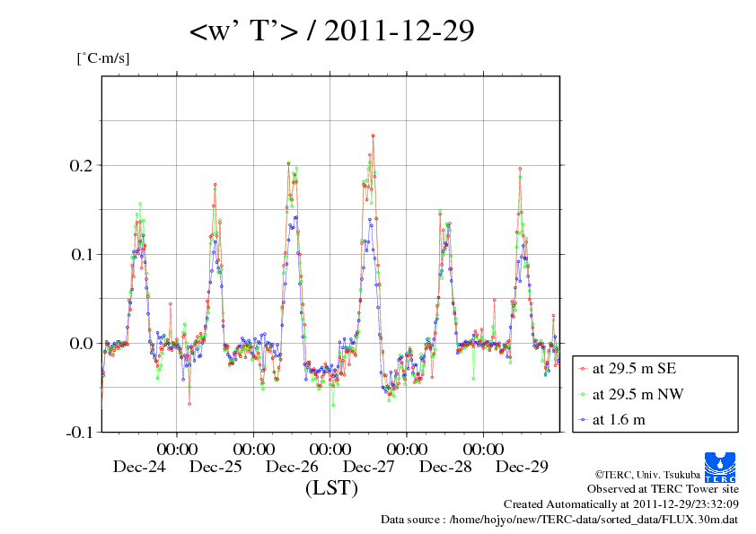Image resolution: width=756 pixels, height=534 pixels.
Task: Click the 00:00 label between Dec-24 and Dec-25
Action: point(177,449)
